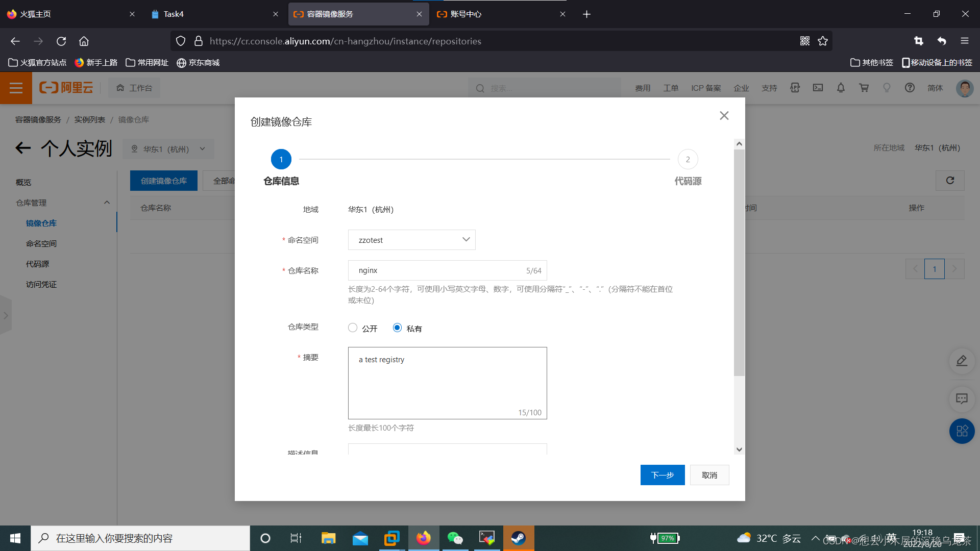Expand the 华东1 (杭州) region selector
The height and width of the screenshot is (551, 980).
point(168,149)
